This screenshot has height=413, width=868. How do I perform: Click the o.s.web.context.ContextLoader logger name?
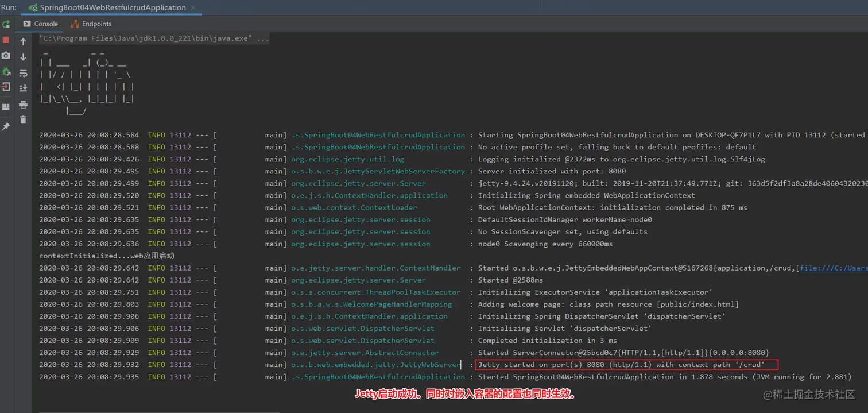354,207
